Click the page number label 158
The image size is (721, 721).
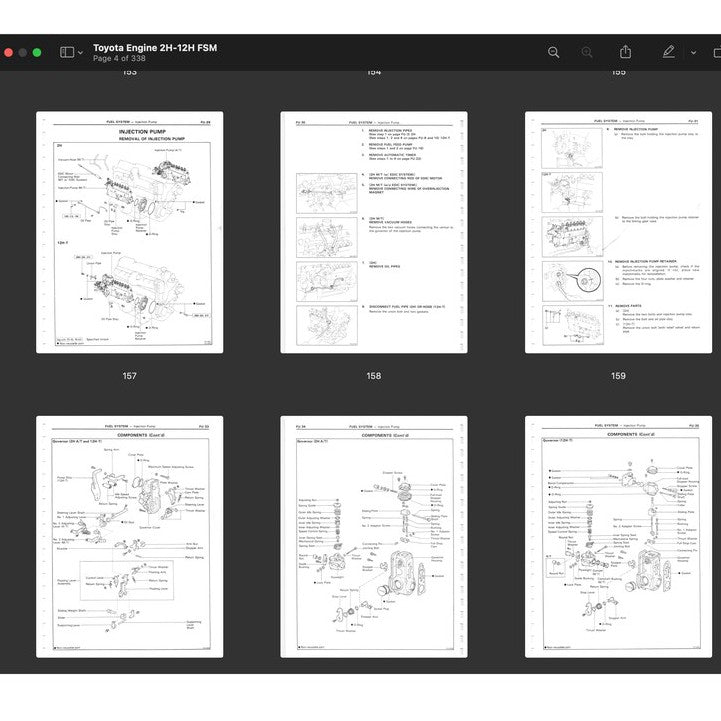point(373,376)
